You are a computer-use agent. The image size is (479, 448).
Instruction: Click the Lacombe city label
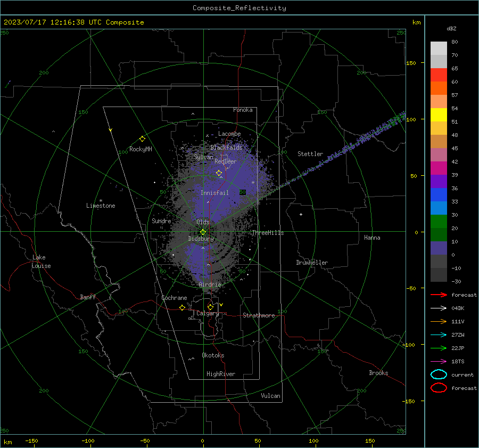pos(229,134)
